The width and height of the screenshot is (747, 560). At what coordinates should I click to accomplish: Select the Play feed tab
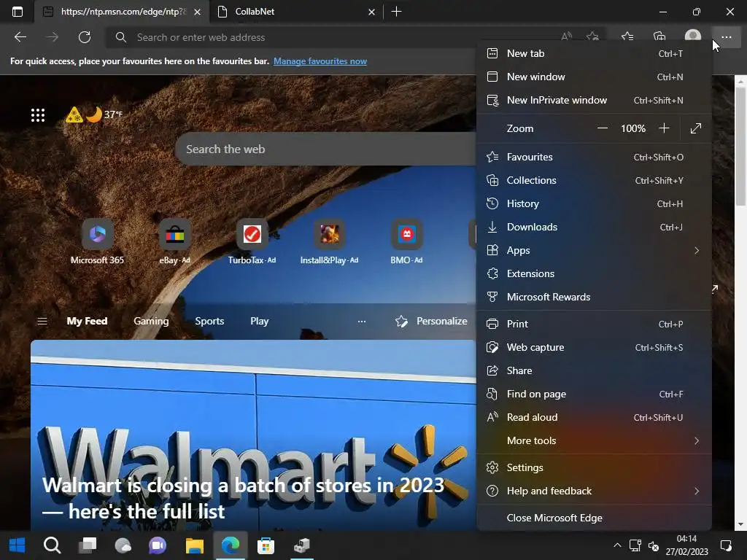click(x=260, y=322)
